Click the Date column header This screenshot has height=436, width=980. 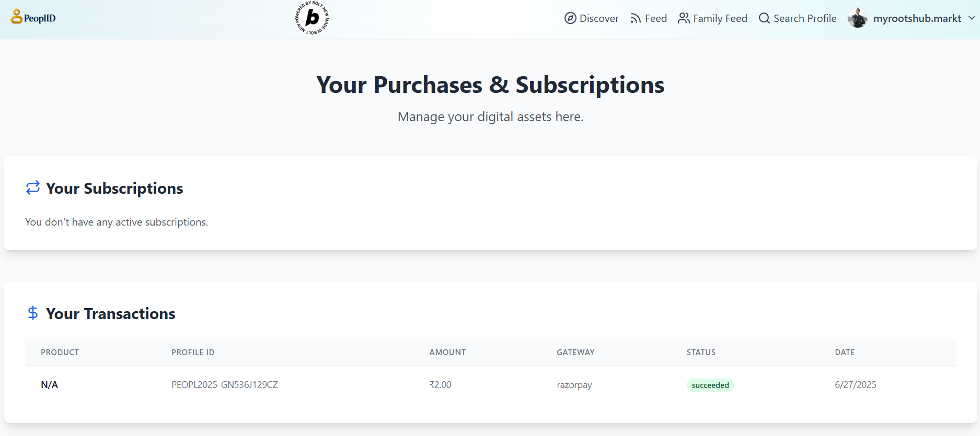(845, 352)
